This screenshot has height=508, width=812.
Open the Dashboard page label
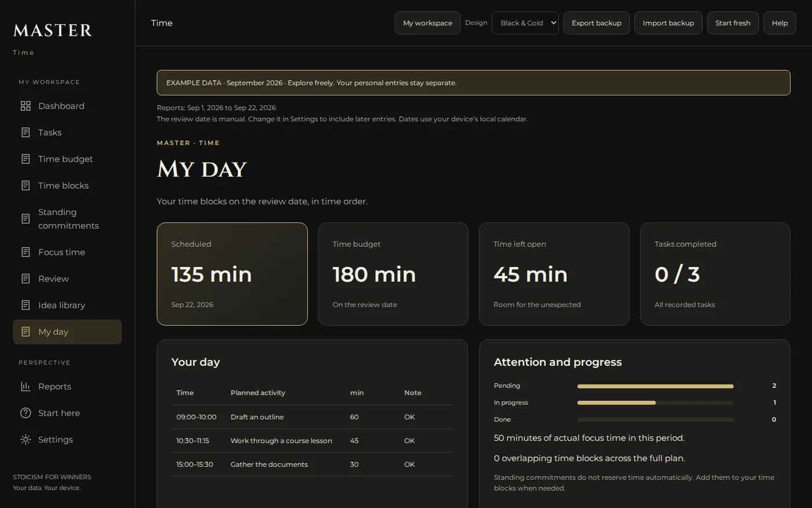(61, 106)
